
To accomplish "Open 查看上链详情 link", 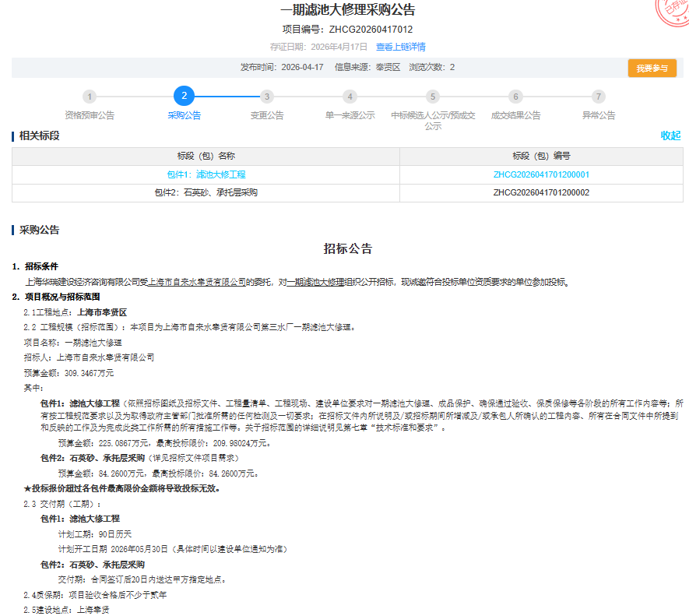I will pos(400,47).
